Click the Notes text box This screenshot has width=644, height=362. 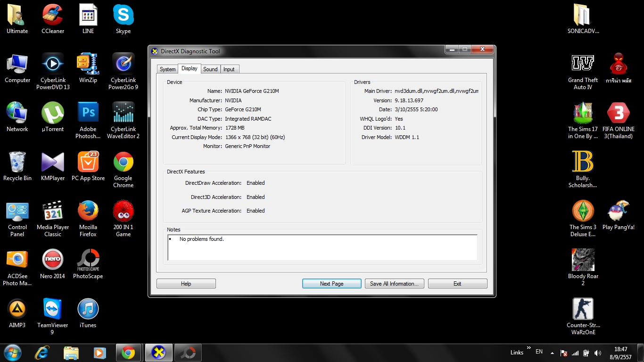point(322,247)
